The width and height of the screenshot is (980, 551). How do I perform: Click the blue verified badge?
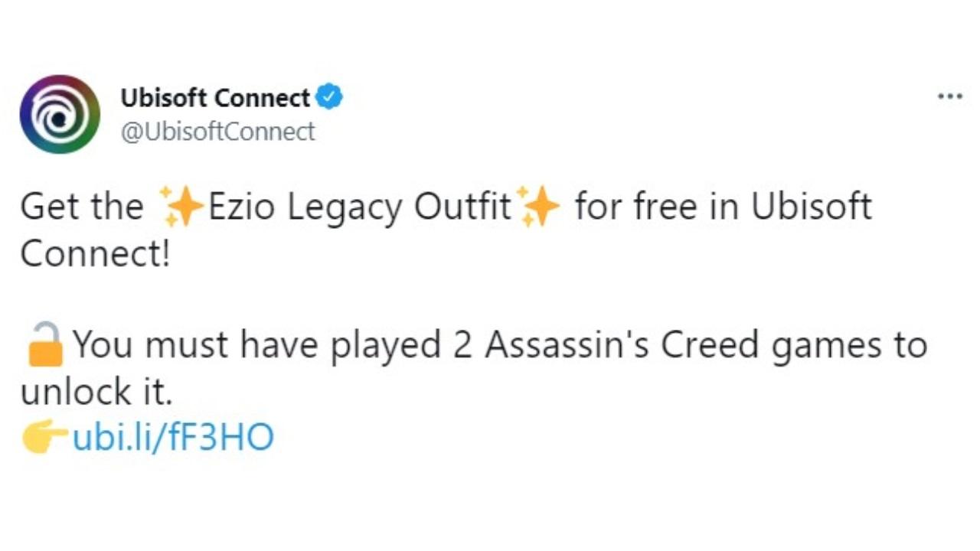(330, 98)
